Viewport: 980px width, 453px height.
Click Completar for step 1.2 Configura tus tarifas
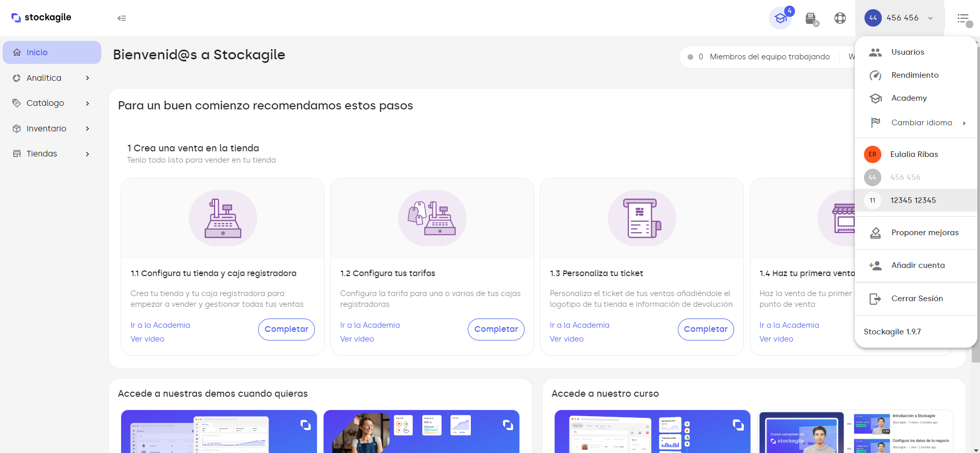[496, 329]
